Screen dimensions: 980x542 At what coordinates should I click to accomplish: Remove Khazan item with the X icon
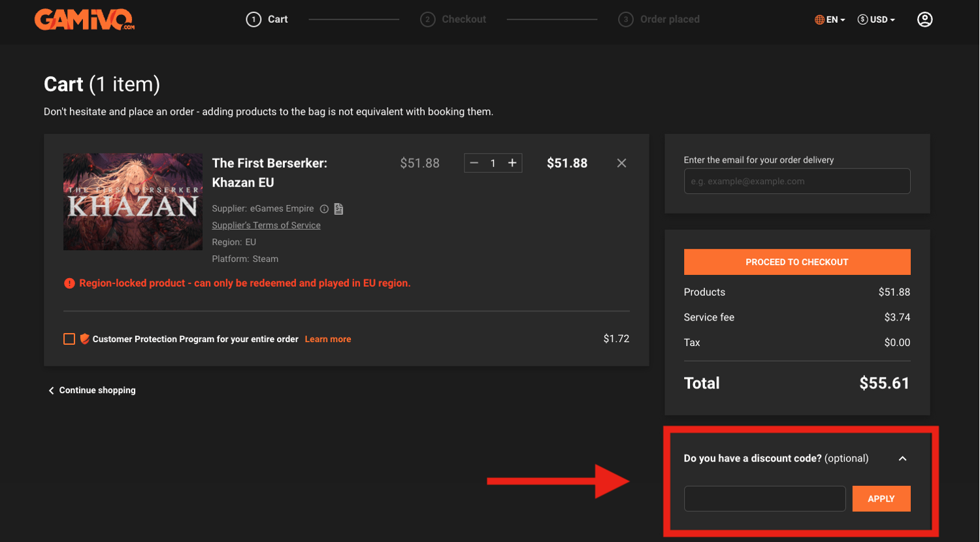[x=621, y=163]
